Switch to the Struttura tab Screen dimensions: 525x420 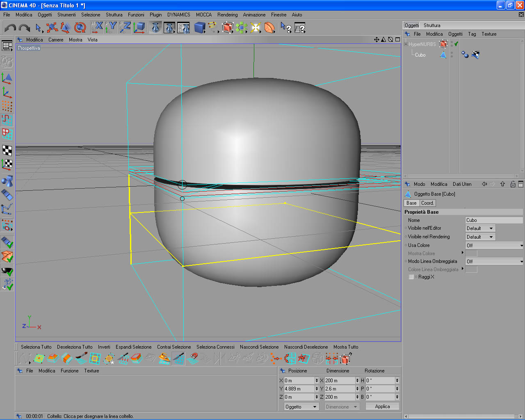point(432,25)
